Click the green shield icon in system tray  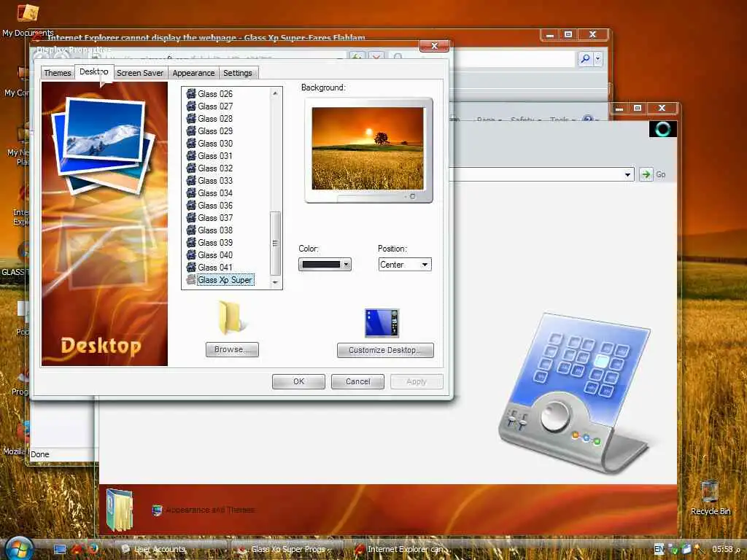coord(673,550)
